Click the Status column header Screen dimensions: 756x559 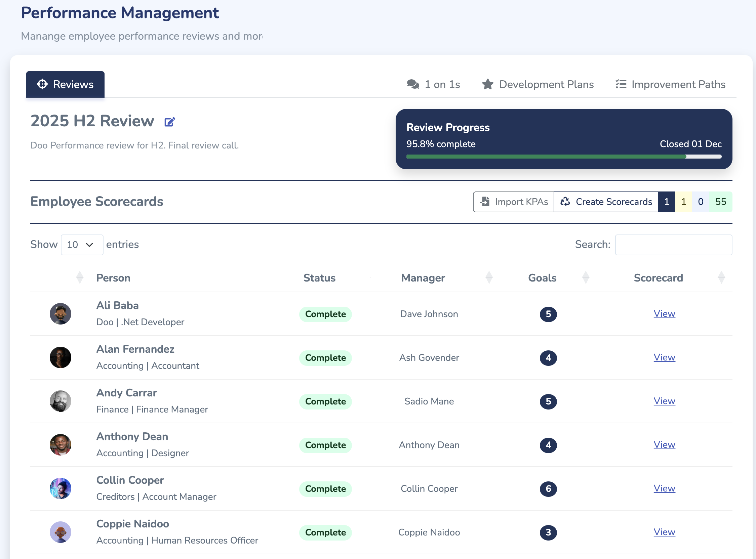click(319, 278)
